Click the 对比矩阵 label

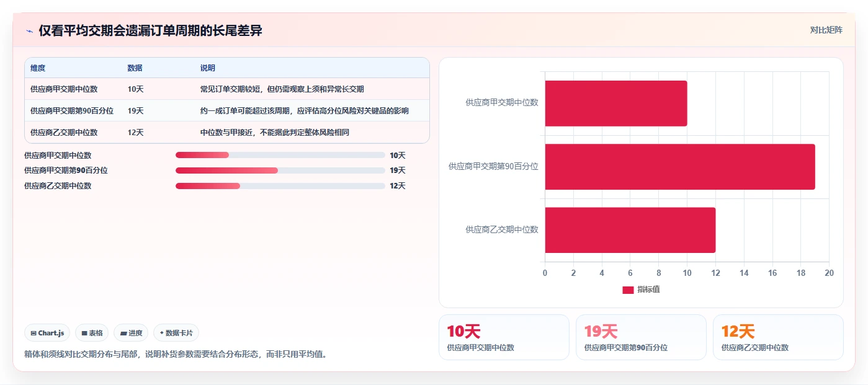click(x=826, y=30)
